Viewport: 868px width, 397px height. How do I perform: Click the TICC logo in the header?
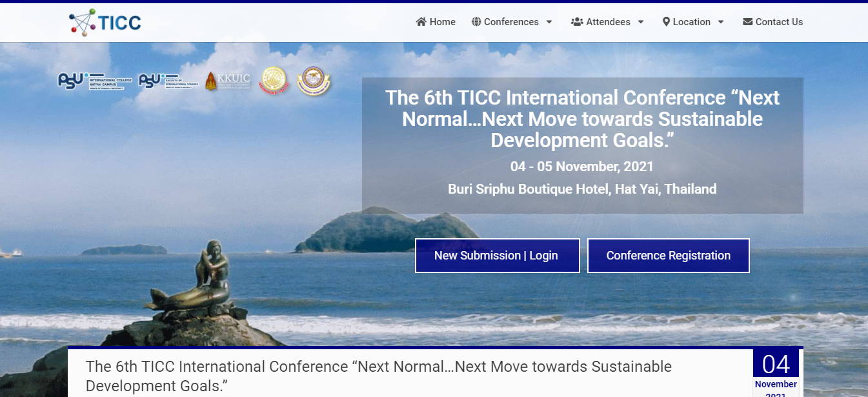point(105,22)
